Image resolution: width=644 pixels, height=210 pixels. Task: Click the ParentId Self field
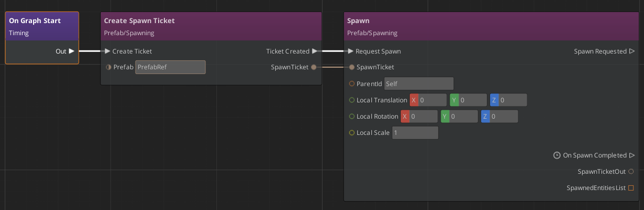419,83
